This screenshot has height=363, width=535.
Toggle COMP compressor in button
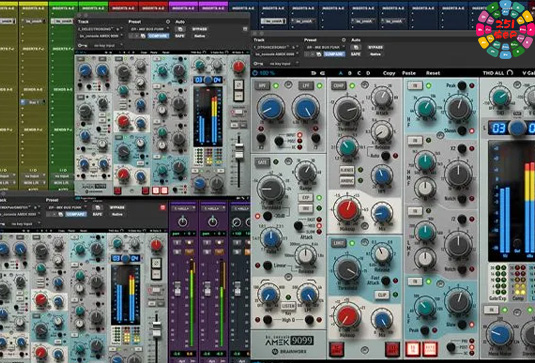tap(339, 86)
